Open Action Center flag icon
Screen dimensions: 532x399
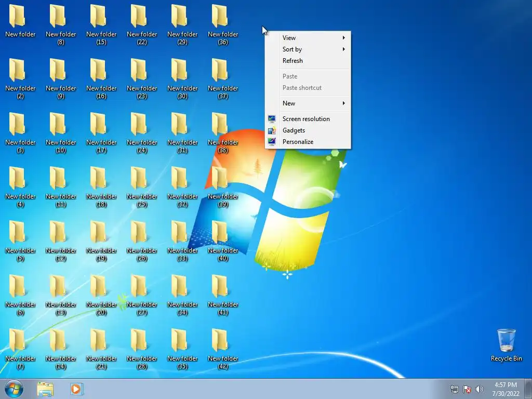467,389
